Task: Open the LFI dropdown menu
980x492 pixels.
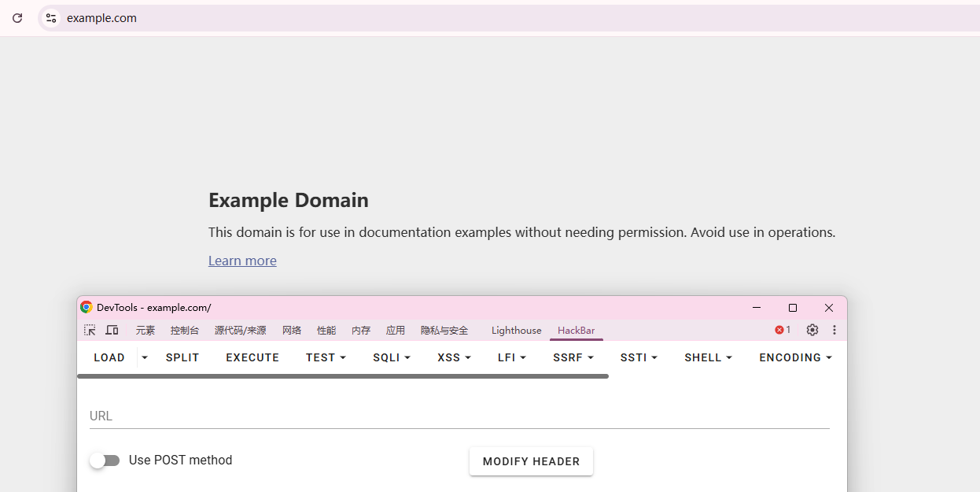Action: click(512, 357)
